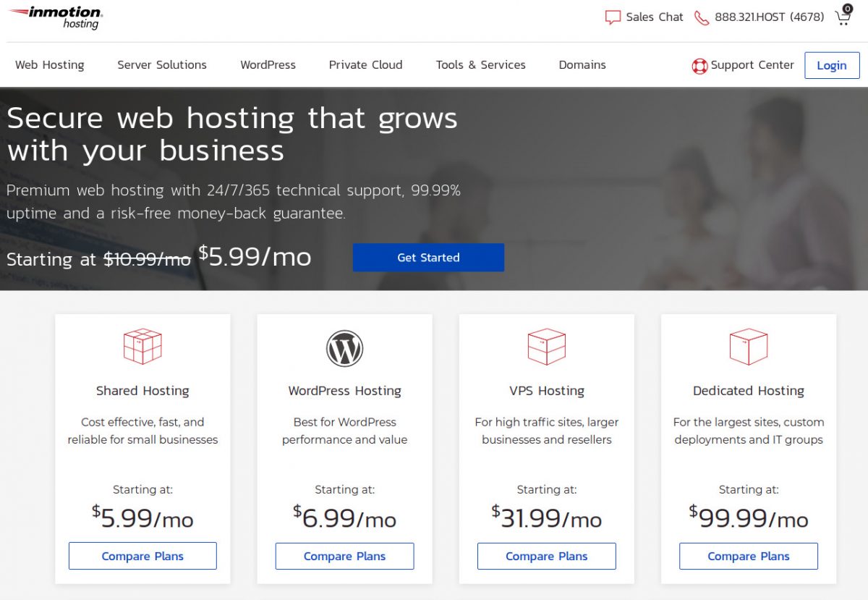Compare Plans for Dedicated Hosting
This screenshot has width=868, height=600.
748,556
